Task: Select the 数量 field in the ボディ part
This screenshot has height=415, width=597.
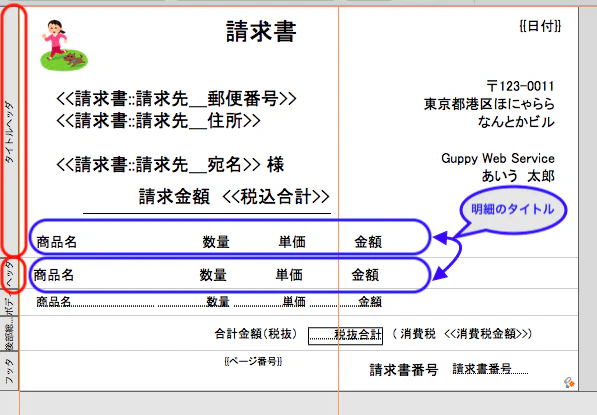Action: pyautogui.click(x=194, y=302)
